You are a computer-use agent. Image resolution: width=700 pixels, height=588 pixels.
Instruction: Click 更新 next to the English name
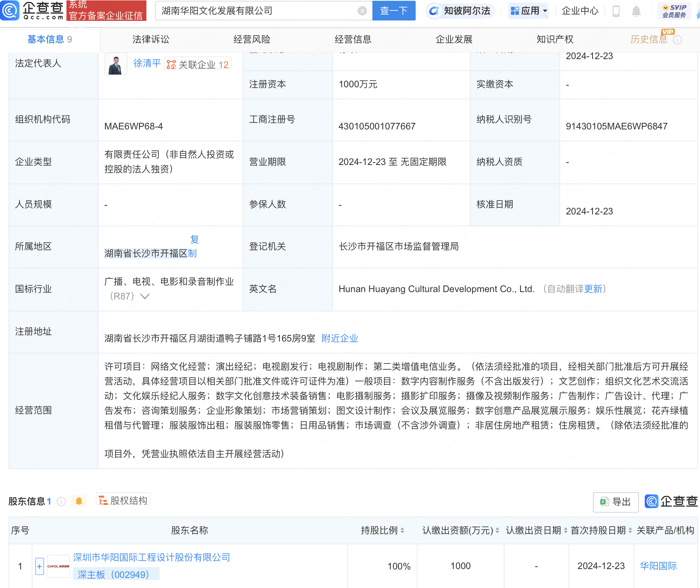pyautogui.click(x=593, y=289)
